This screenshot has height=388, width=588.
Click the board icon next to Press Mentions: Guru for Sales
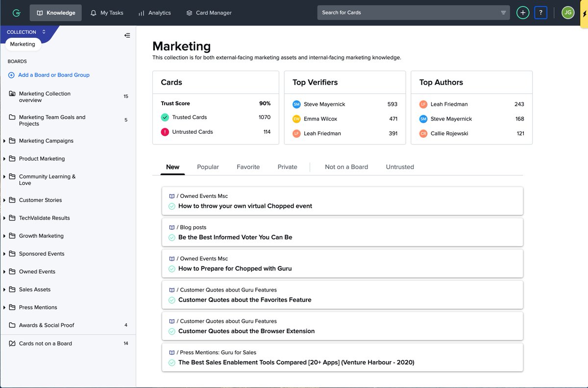tap(172, 352)
